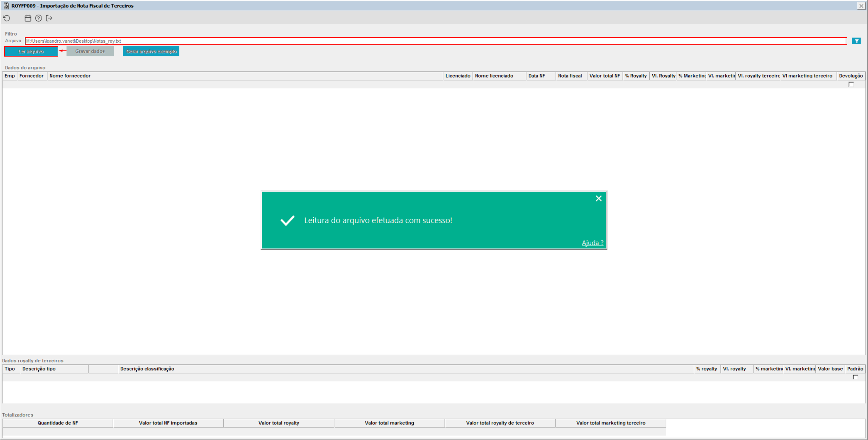The height and width of the screenshot is (440, 868).
Task: Toggle the Devolução checkbox
Action: point(851,84)
